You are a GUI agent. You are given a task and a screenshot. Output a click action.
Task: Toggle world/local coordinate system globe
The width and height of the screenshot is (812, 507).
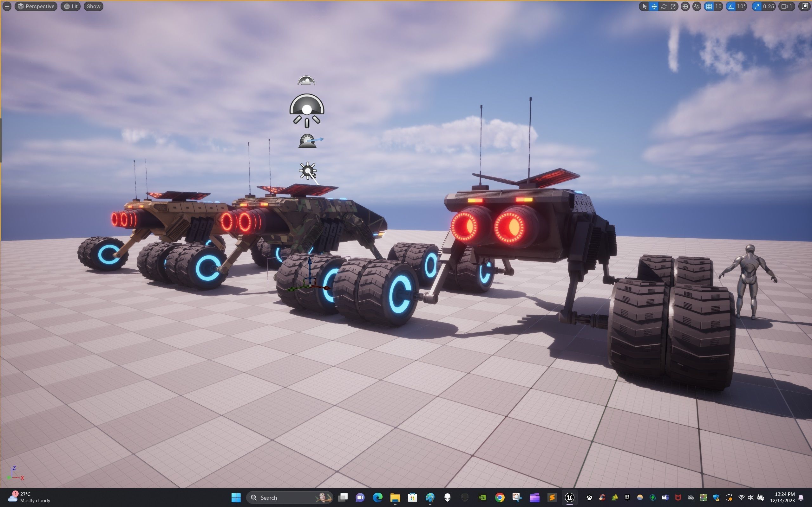coord(685,6)
